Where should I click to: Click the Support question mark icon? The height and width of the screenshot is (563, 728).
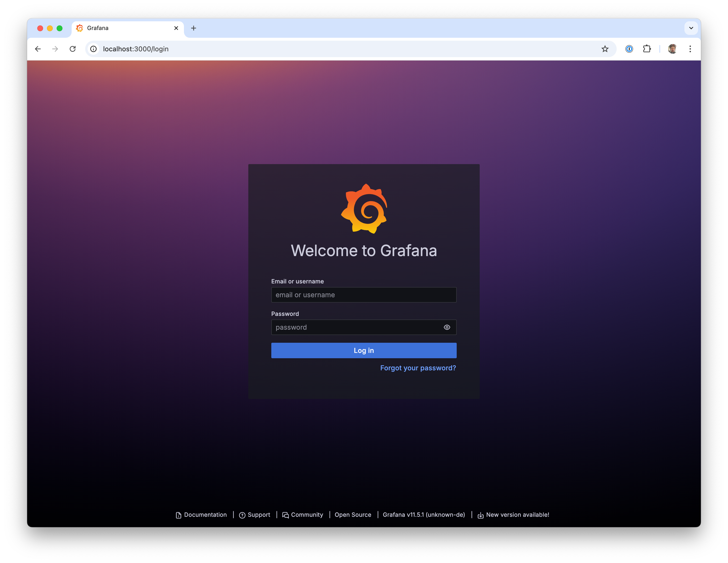[242, 515]
